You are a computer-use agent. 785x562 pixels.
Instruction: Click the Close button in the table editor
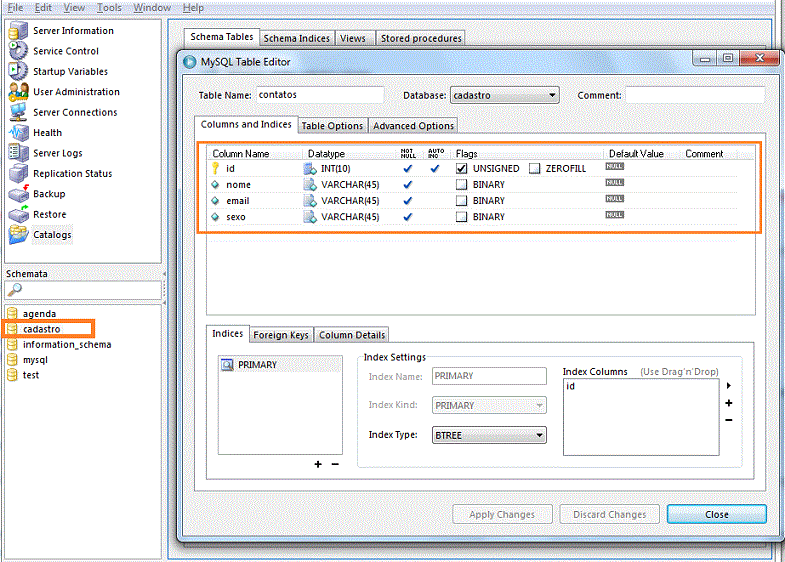pyautogui.click(x=716, y=514)
